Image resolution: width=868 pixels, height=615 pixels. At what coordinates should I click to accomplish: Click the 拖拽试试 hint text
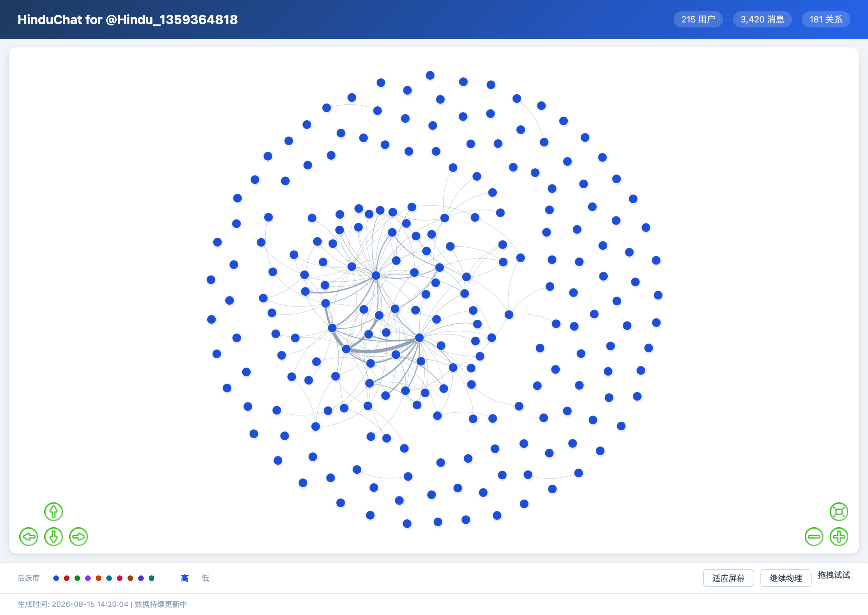tap(834, 575)
